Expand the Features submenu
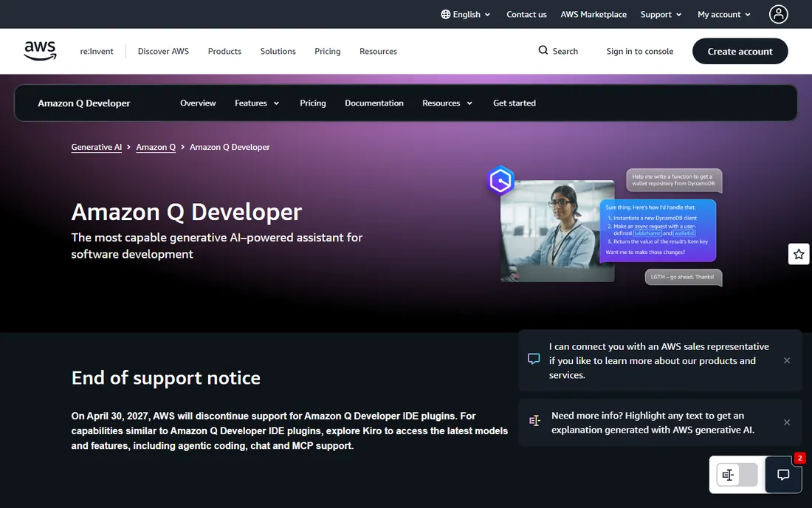The width and height of the screenshot is (812, 508). 257,103
